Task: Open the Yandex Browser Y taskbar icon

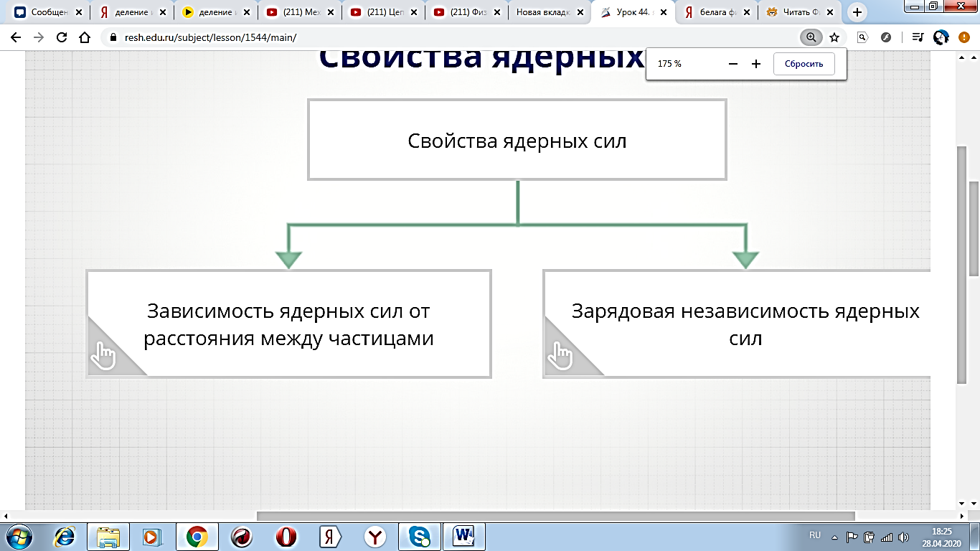Action: coord(375,537)
